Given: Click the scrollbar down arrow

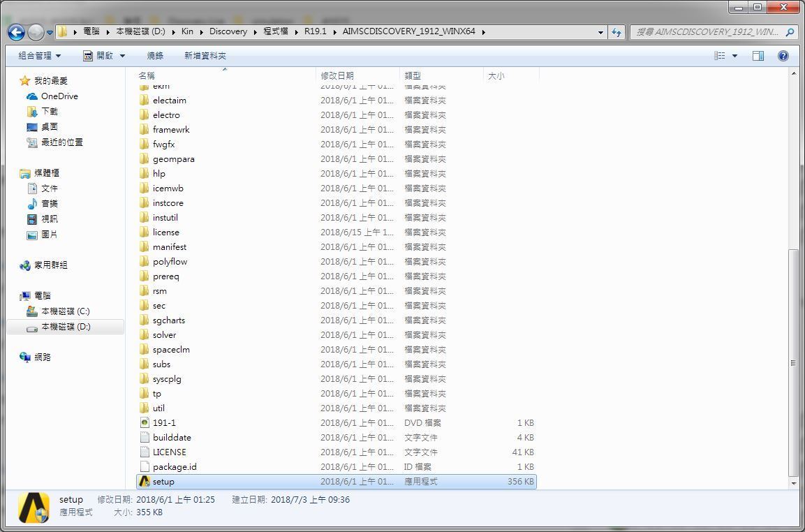Looking at the screenshot, I should pyautogui.click(x=793, y=483).
